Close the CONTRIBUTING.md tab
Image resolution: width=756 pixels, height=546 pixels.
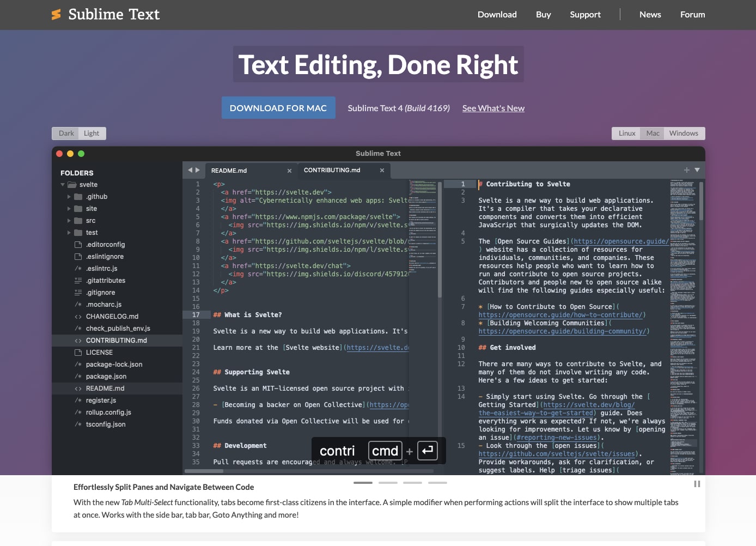(382, 170)
